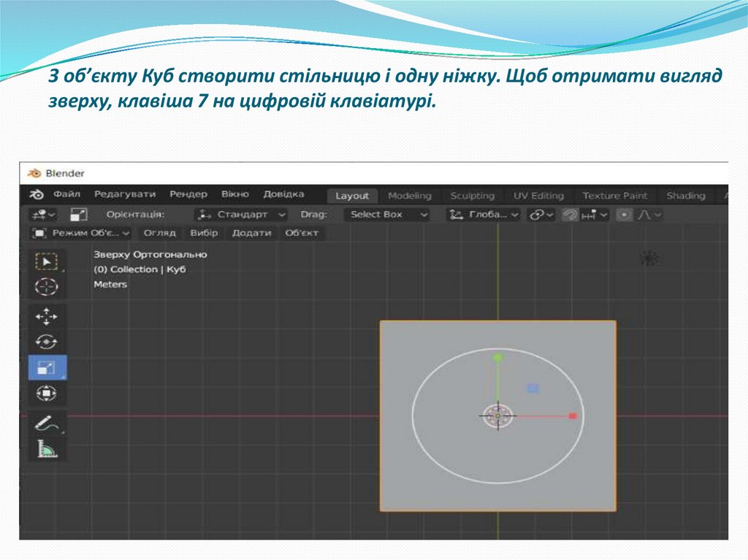This screenshot has width=748, height=560.
Task: Open the Режим Об'єкта mode dropdown
Action: pyautogui.click(x=81, y=233)
